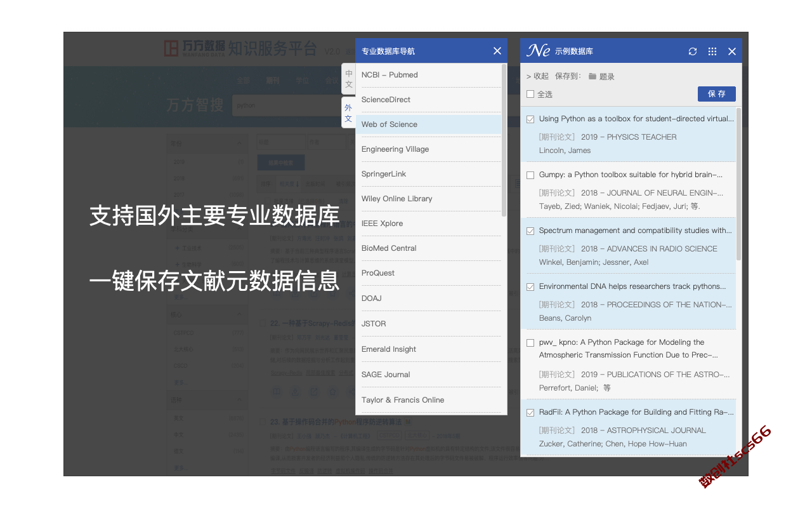
Task: Click the 示例数据库 results scrollbar
Action: pos(738,184)
